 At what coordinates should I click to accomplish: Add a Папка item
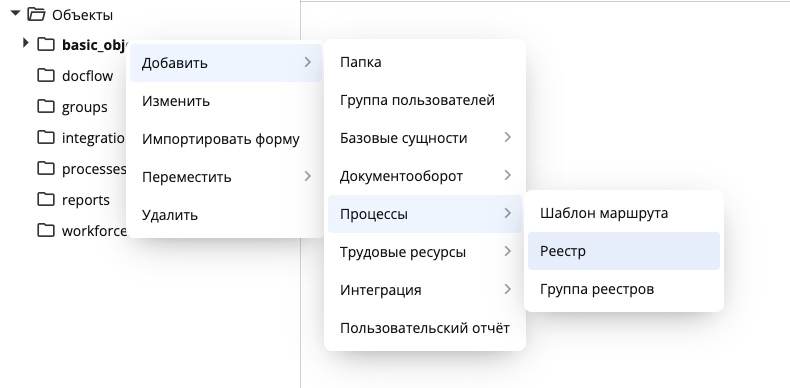pyautogui.click(x=425, y=62)
